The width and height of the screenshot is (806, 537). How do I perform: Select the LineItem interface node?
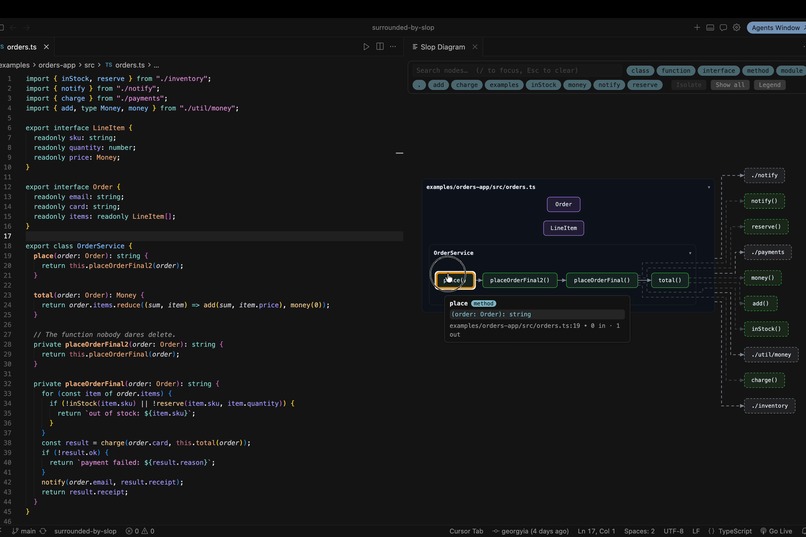pyautogui.click(x=563, y=228)
